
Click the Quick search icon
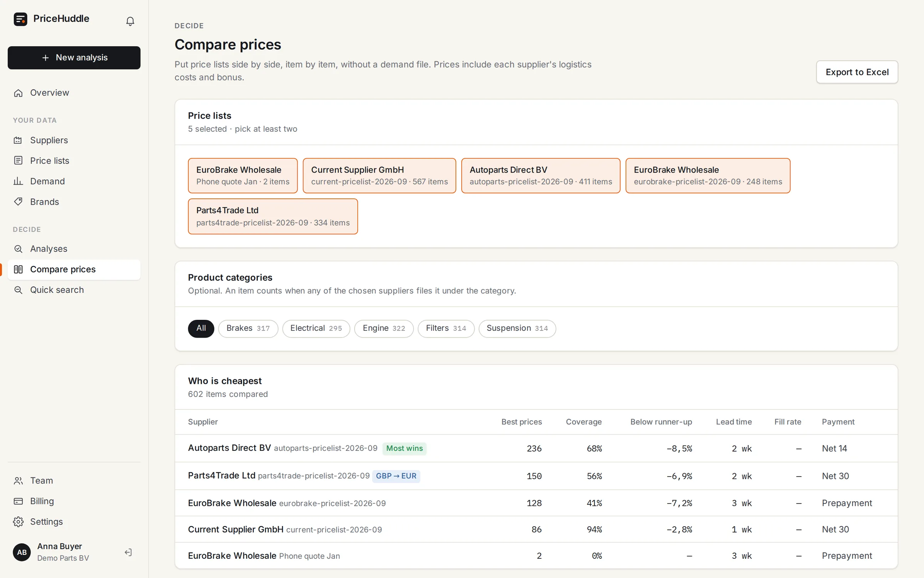click(18, 290)
